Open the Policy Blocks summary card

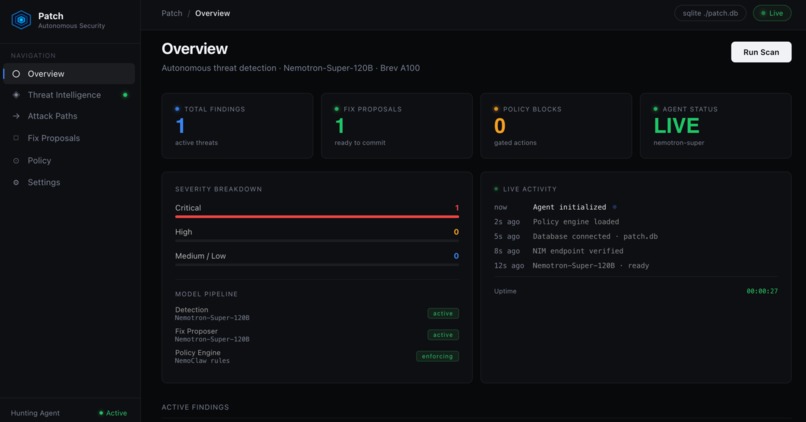click(x=556, y=125)
